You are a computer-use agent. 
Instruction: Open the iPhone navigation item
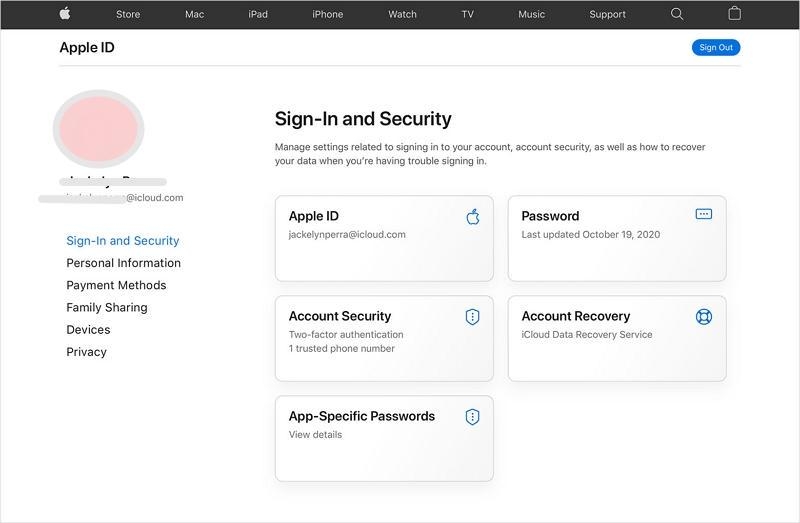[x=327, y=15]
